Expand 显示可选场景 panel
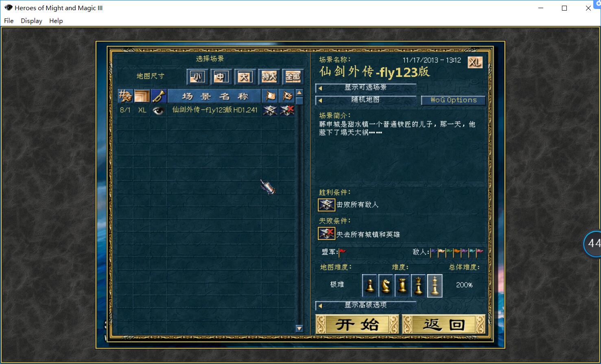This screenshot has width=601, height=364. click(x=366, y=88)
